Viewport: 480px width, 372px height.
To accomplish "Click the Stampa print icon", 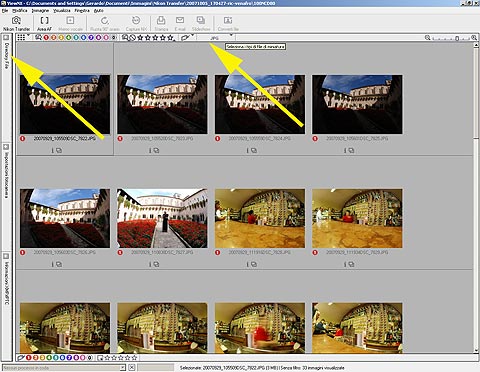I will pos(161,24).
